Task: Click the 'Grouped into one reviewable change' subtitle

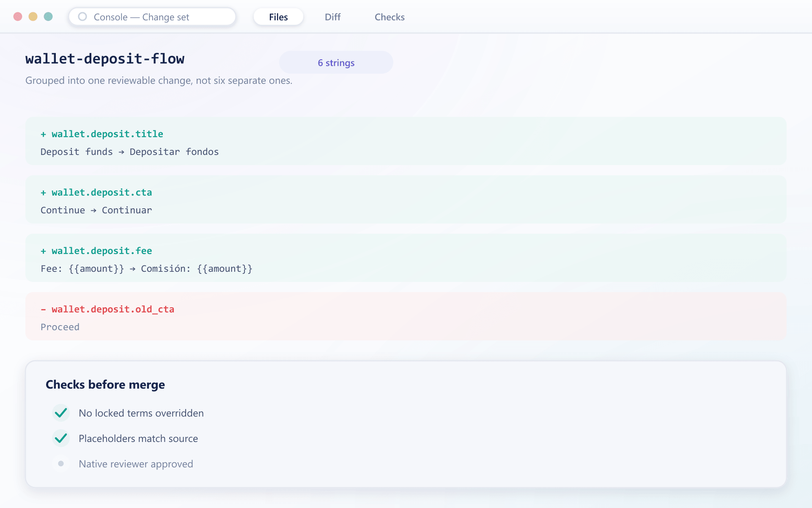Action: pos(159,80)
